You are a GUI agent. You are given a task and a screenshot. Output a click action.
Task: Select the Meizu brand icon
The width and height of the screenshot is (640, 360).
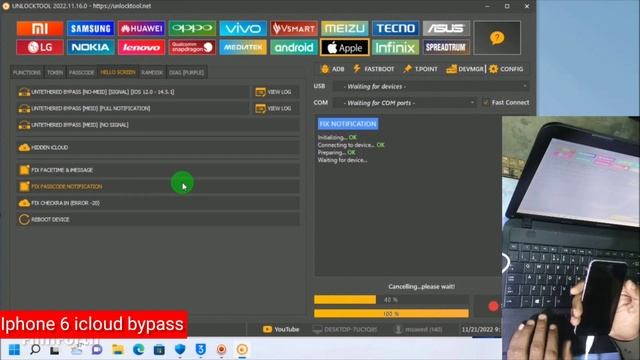point(344,28)
